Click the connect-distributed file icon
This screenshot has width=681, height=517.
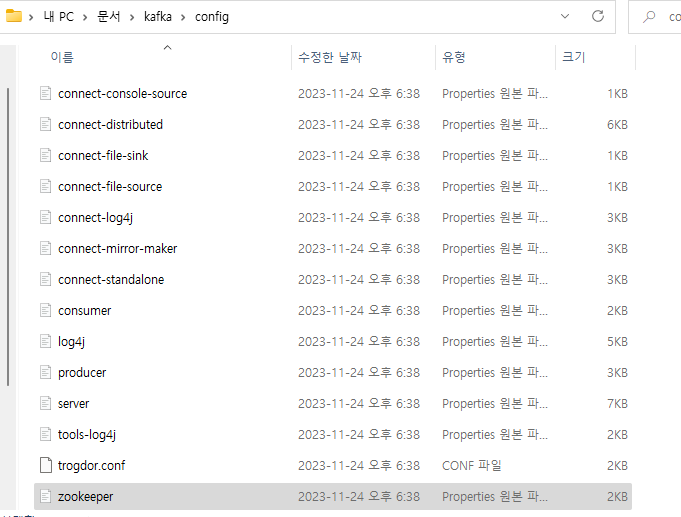[x=46, y=124]
